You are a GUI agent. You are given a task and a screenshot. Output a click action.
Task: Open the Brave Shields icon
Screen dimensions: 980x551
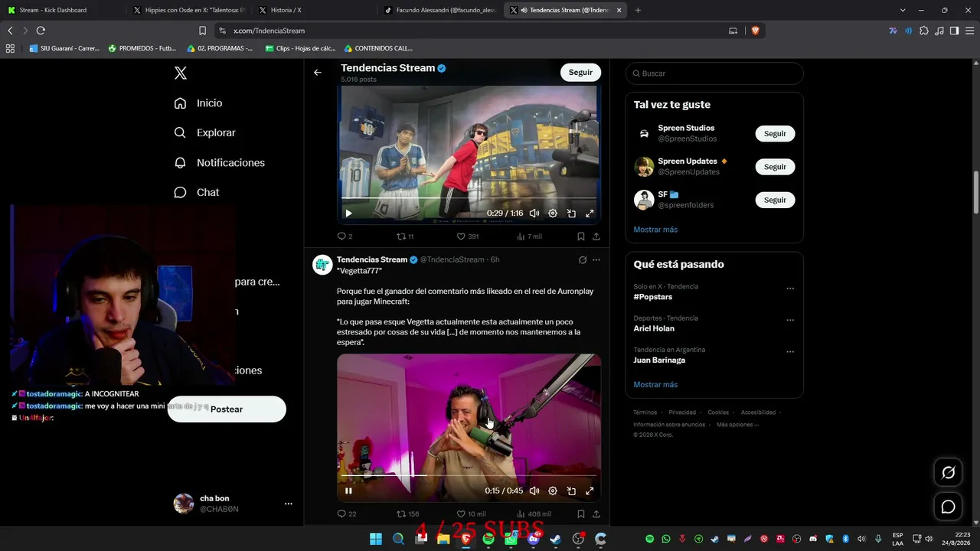point(755,31)
